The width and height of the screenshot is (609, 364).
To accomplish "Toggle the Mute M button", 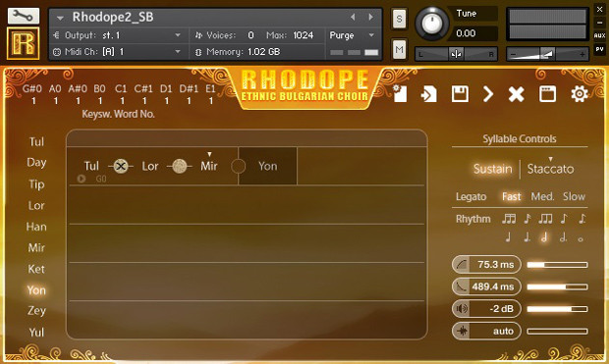I will (399, 49).
